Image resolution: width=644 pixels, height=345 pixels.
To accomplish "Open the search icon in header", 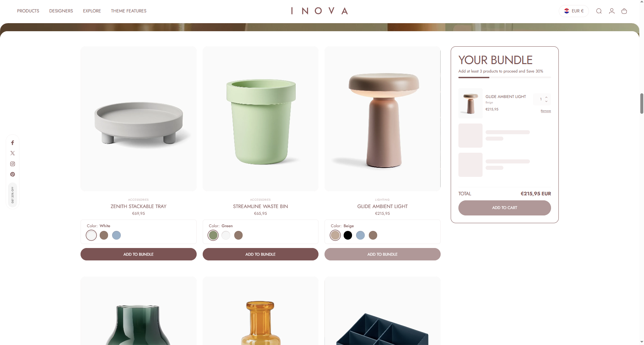I will pyautogui.click(x=599, y=11).
